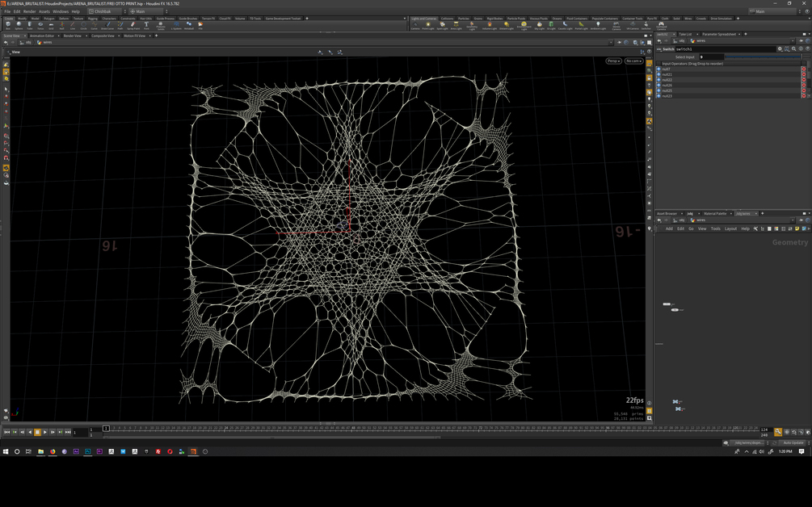
Task: Adjust the Select Input slider
Action: click(x=763, y=57)
